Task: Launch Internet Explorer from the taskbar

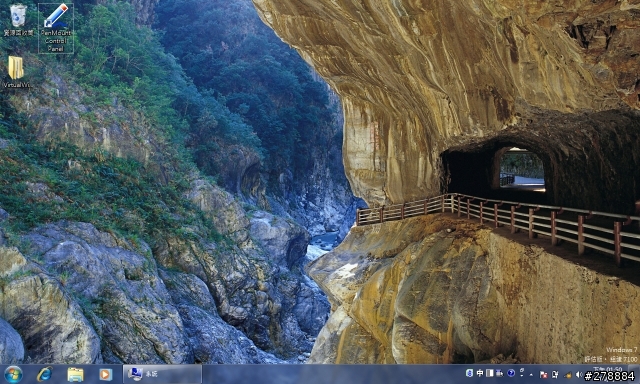Action: pyautogui.click(x=44, y=374)
